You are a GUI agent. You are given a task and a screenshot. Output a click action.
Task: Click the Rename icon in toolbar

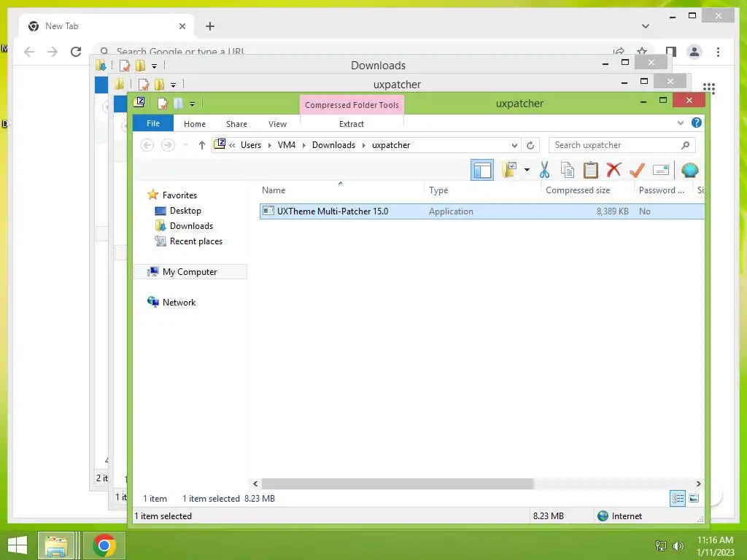pyautogui.click(x=661, y=170)
